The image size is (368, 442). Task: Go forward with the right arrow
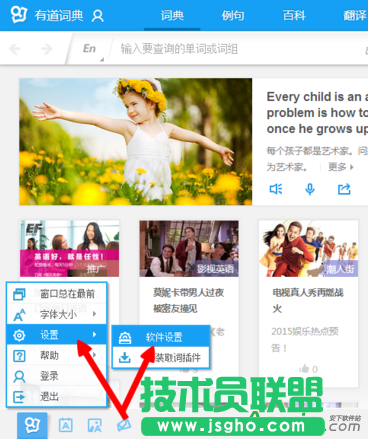(x=47, y=49)
